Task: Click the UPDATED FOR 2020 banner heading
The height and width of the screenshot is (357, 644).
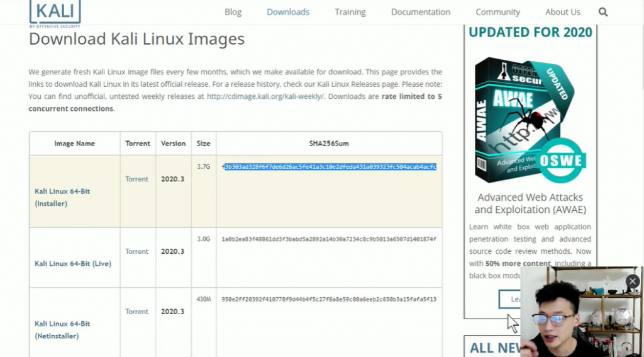Action: pos(530,32)
